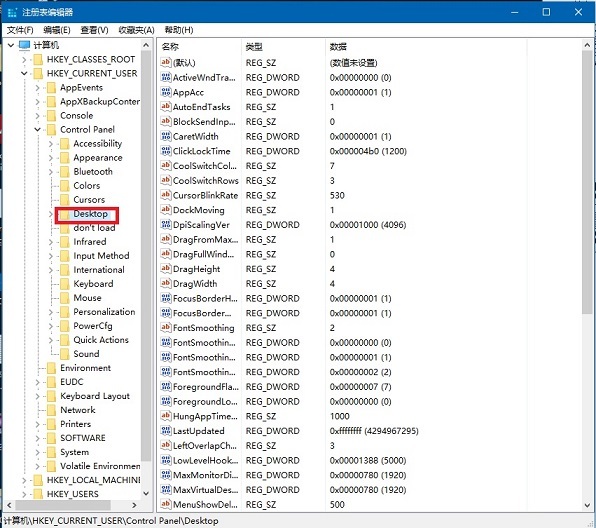The height and width of the screenshot is (528, 596).
Task: Click the AppAcc DWORD icon
Action: pyautogui.click(x=166, y=92)
